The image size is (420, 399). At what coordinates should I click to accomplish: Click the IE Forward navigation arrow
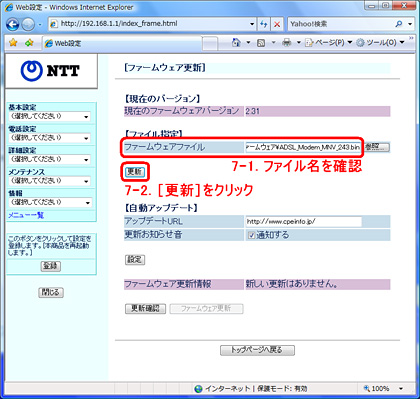click(28, 24)
